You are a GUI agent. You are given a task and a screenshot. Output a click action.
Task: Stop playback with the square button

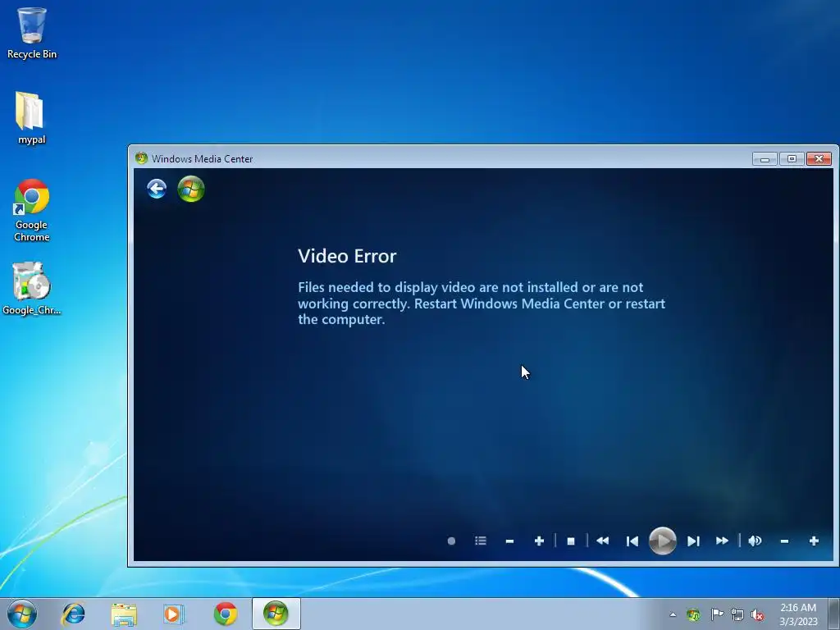[x=571, y=541]
